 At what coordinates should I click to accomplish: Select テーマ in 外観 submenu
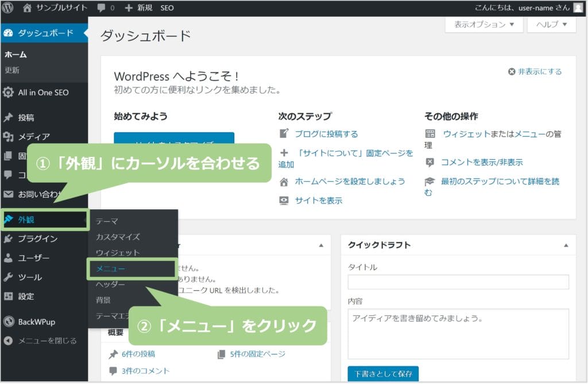click(x=107, y=221)
